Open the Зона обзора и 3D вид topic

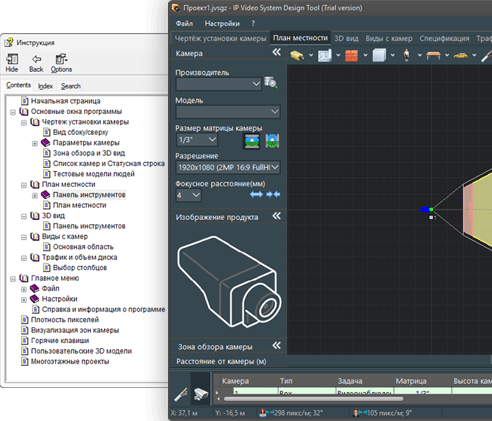[x=89, y=153]
